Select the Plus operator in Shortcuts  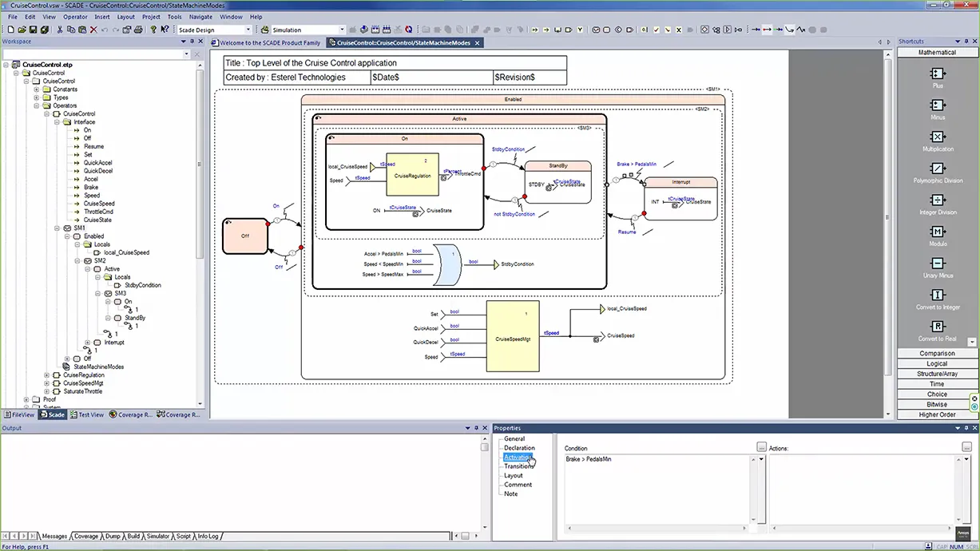[937, 74]
